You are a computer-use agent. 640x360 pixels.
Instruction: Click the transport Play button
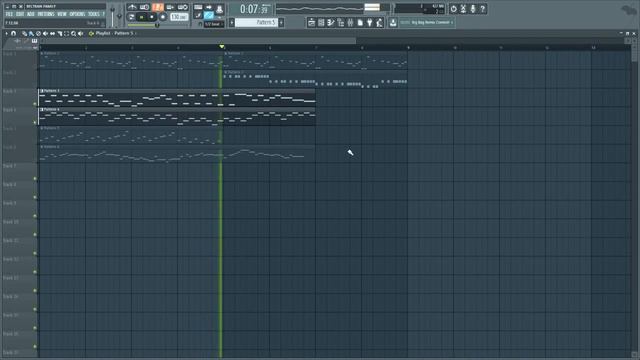coord(141,17)
